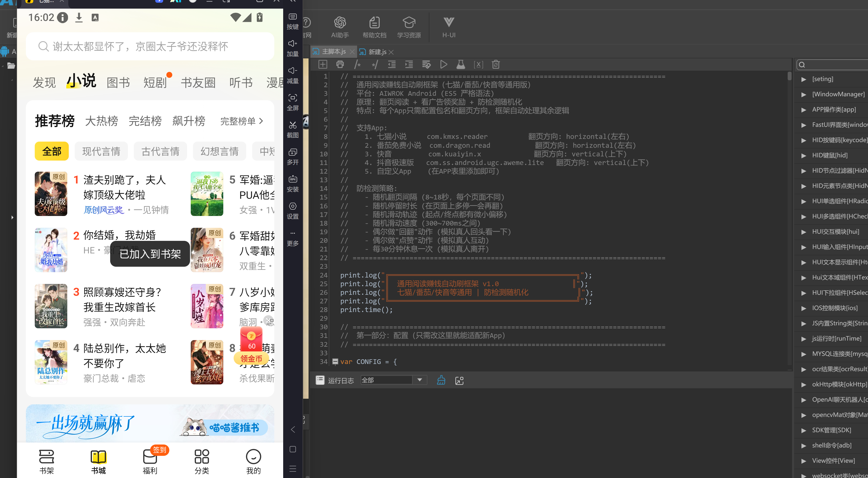Open the 书架 bottom navigation tab
The width and height of the screenshot is (868, 478).
pyautogui.click(x=47, y=462)
